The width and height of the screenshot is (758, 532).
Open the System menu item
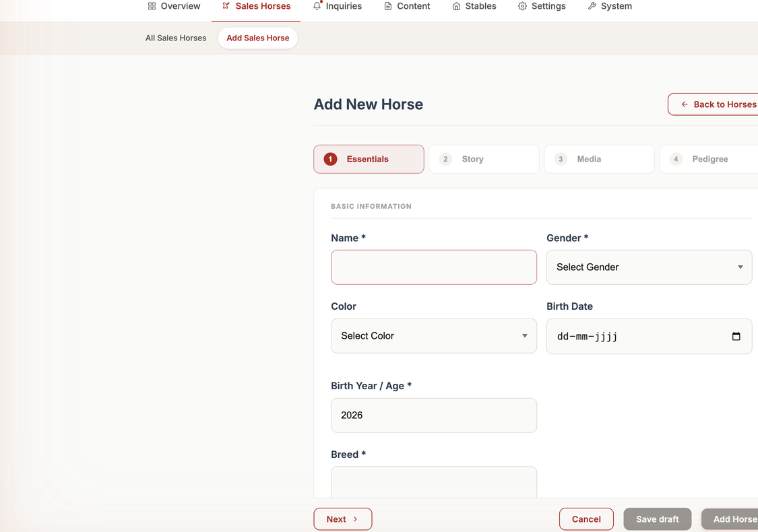pos(610,6)
